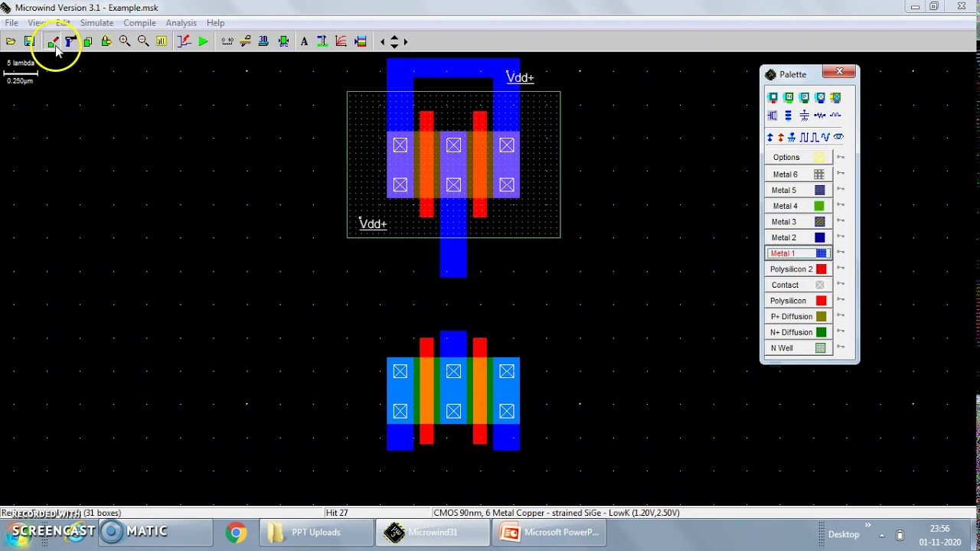
Task: Add sinusoidal source from Palette
Action: (x=825, y=137)
